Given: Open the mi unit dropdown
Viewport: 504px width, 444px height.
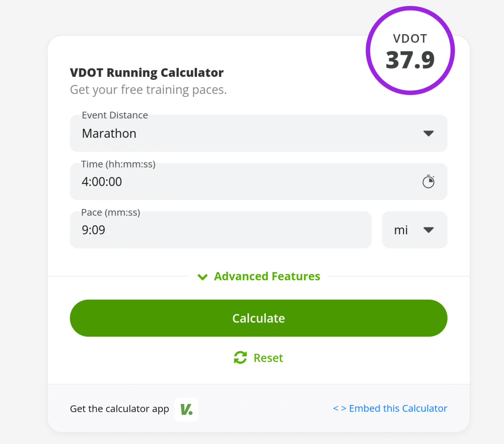Looking at the screenshot, I should click(414, 230).
